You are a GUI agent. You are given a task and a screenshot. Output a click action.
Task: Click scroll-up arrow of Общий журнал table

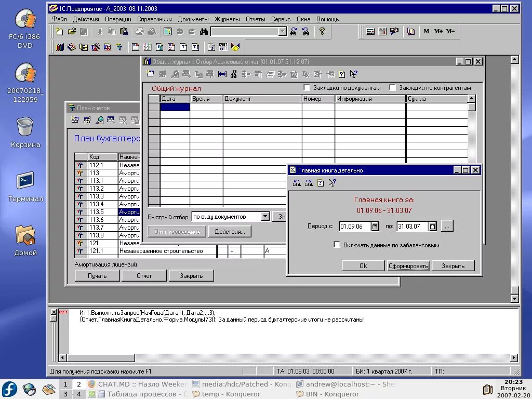471,99
